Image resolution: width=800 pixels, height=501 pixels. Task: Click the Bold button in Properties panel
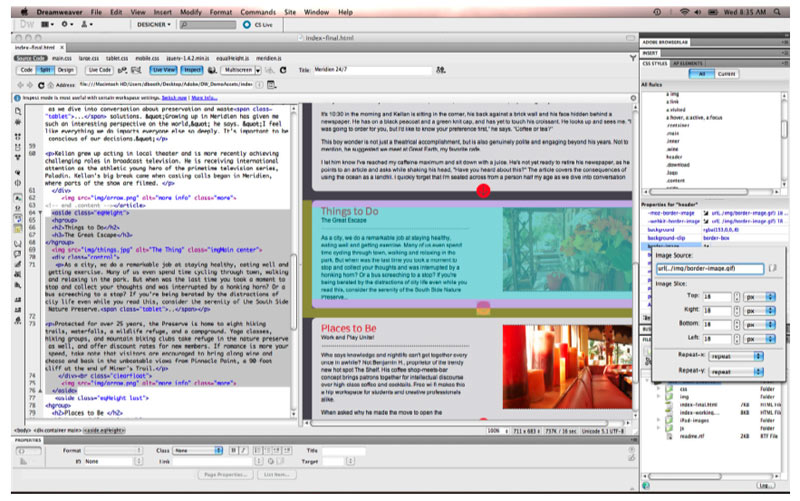click(x=233, y=450)
